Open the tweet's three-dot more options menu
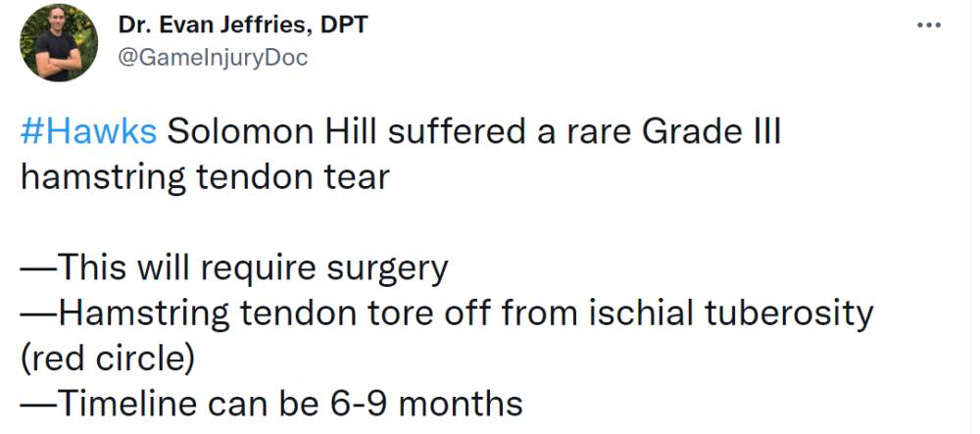This screenshot has height=434, width=980. (x=928, y=24)
